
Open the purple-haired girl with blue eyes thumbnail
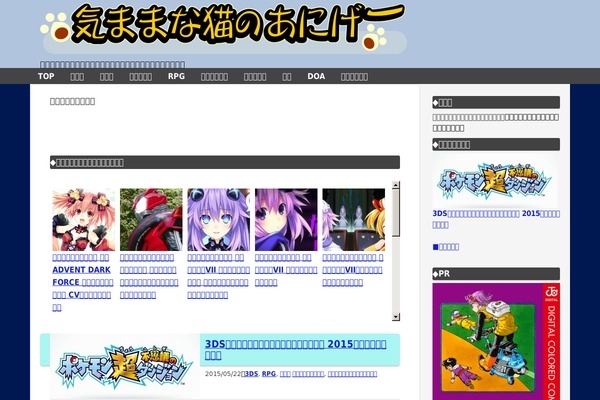click(218, 219)
